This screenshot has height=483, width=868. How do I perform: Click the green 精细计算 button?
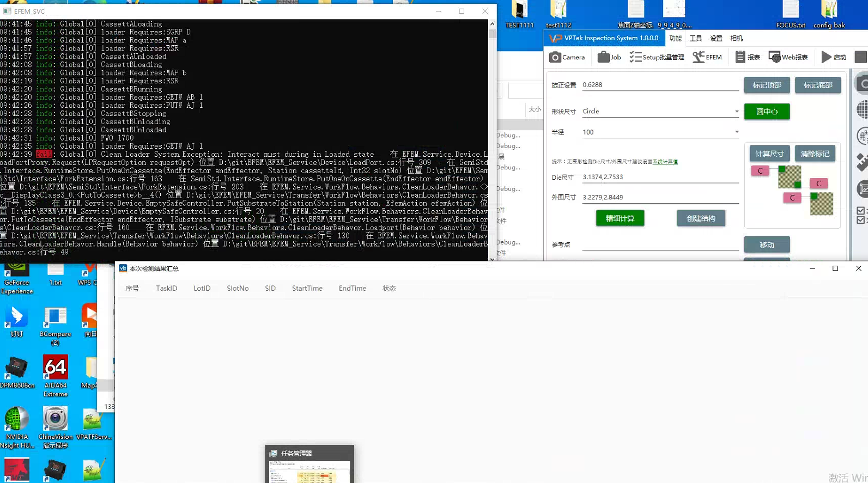pos(620,218)
